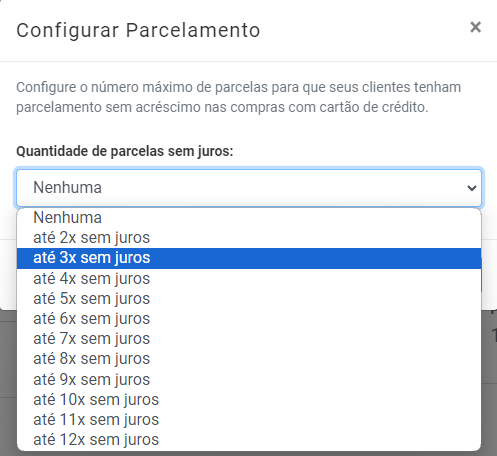Choose até 5x sem juros
Screen dimensions: 497x456
(249, 299)
